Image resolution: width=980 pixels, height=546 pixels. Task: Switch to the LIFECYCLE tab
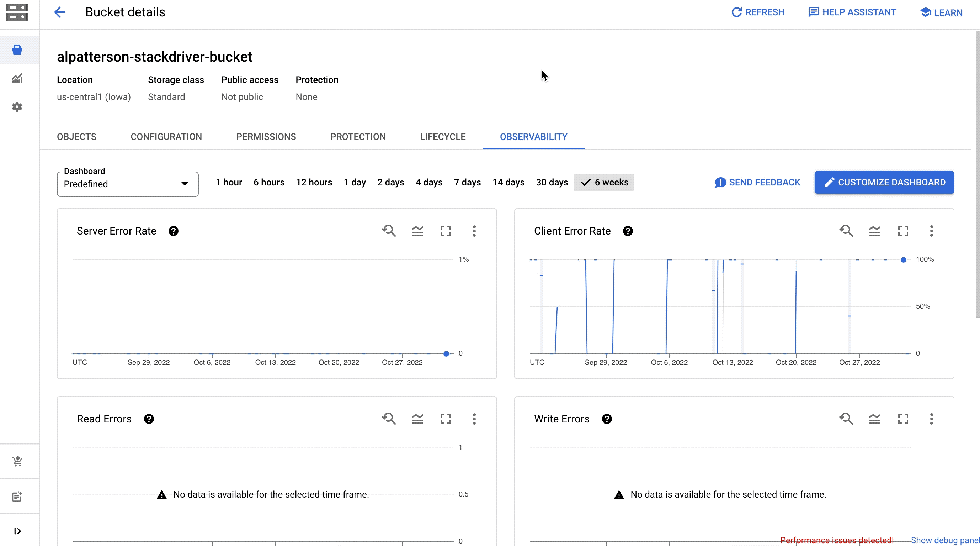(x=443, y=137)
